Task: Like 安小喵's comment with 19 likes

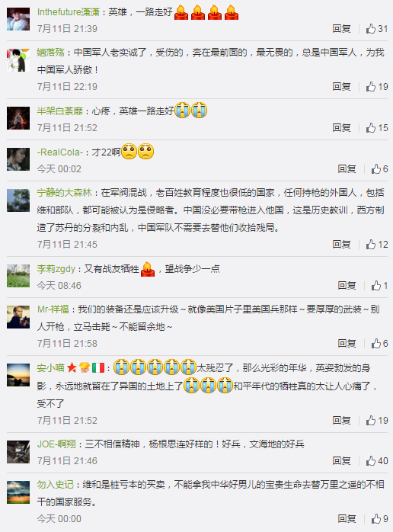Action: point(371,421)
